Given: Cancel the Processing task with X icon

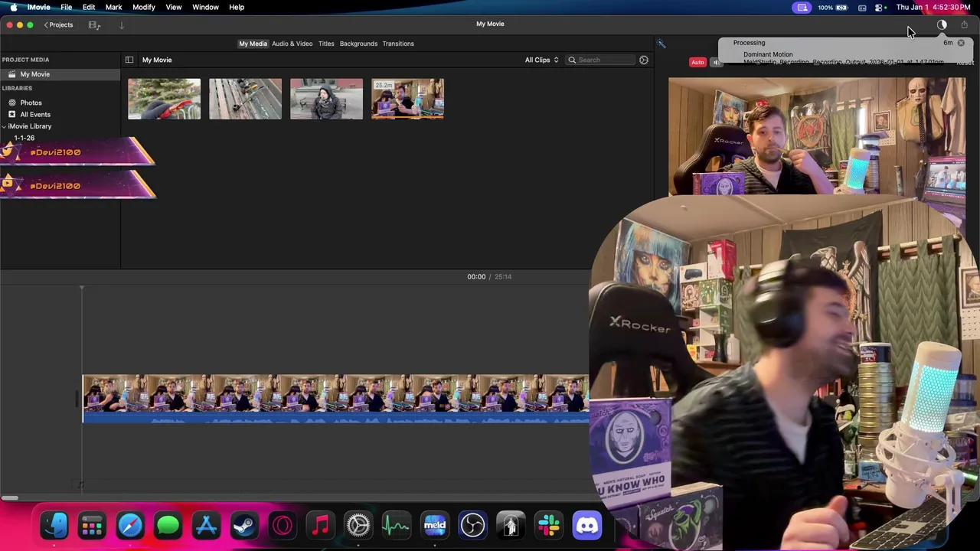Looking at the screenshot, I should (961, 43).
